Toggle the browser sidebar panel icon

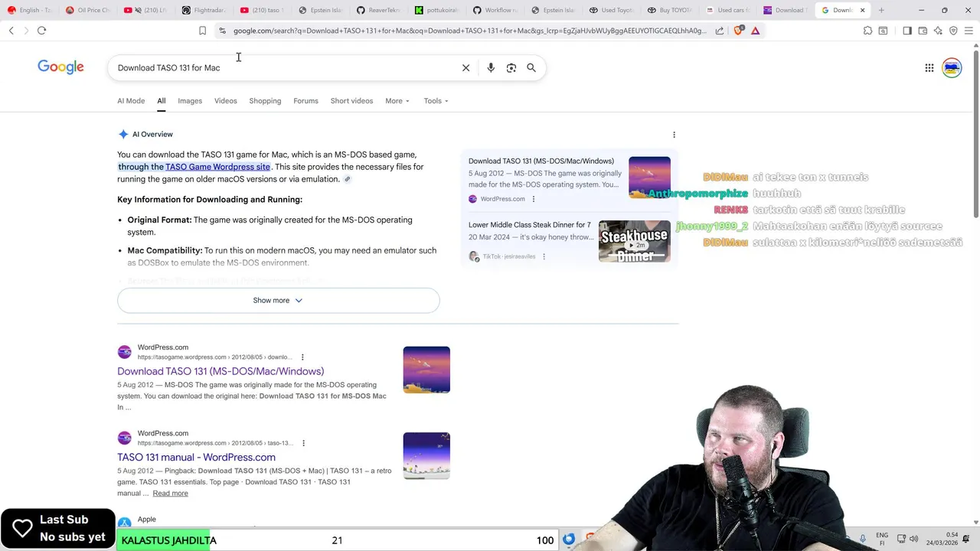click(x=907, y=31)
